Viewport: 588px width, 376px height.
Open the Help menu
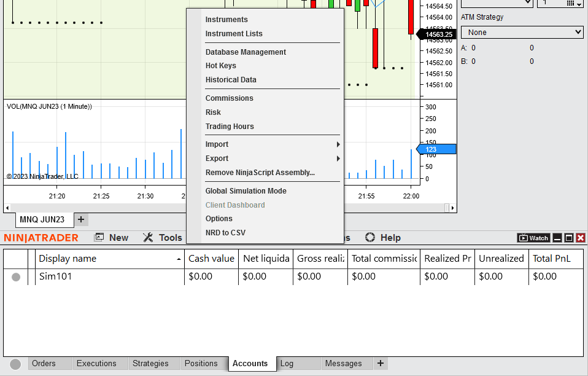(x=390, y=238)
